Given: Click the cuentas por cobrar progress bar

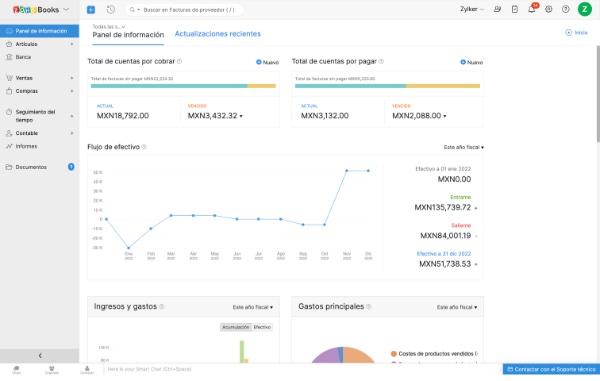Looking at the screenshot, I should click(x=183, y=86).
